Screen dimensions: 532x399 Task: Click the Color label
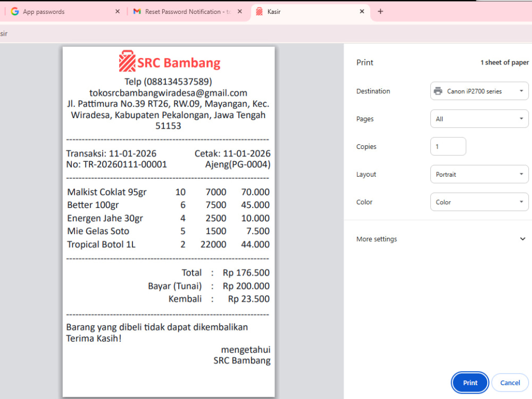pyautogui.click(x=364, y=202)
